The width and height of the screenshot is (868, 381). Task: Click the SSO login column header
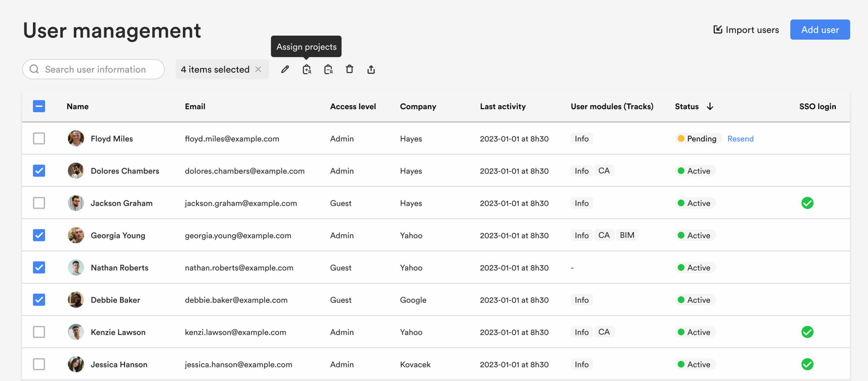[x=817, y=106]
